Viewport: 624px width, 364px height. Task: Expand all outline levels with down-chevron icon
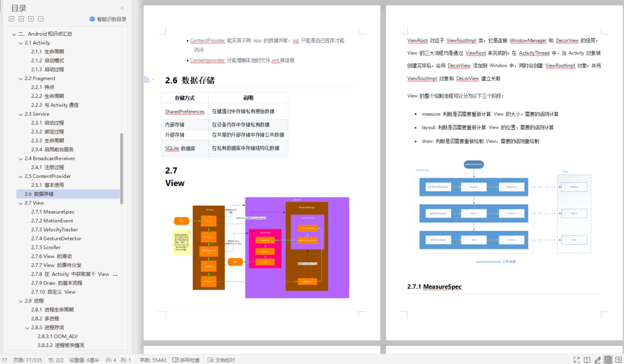point(12,19)
